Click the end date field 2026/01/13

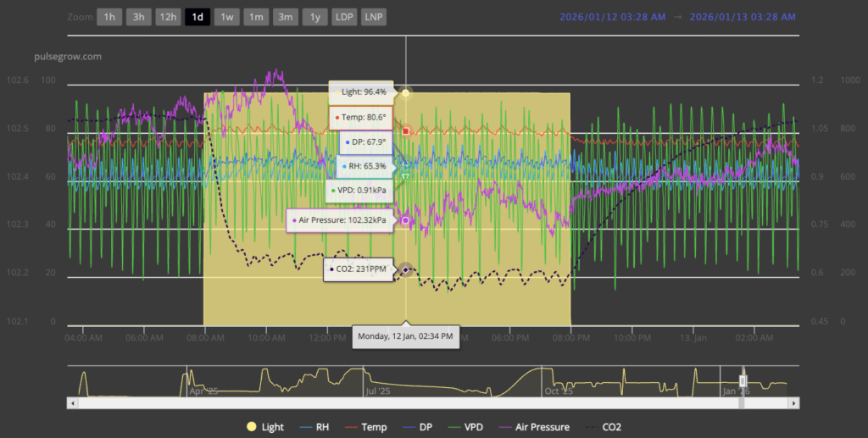tap(743, 17)
